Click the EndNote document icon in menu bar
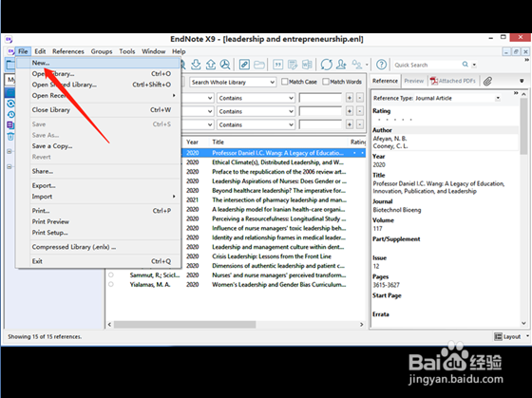Viewport: 532px width, 398px height. tap(10, 51)
